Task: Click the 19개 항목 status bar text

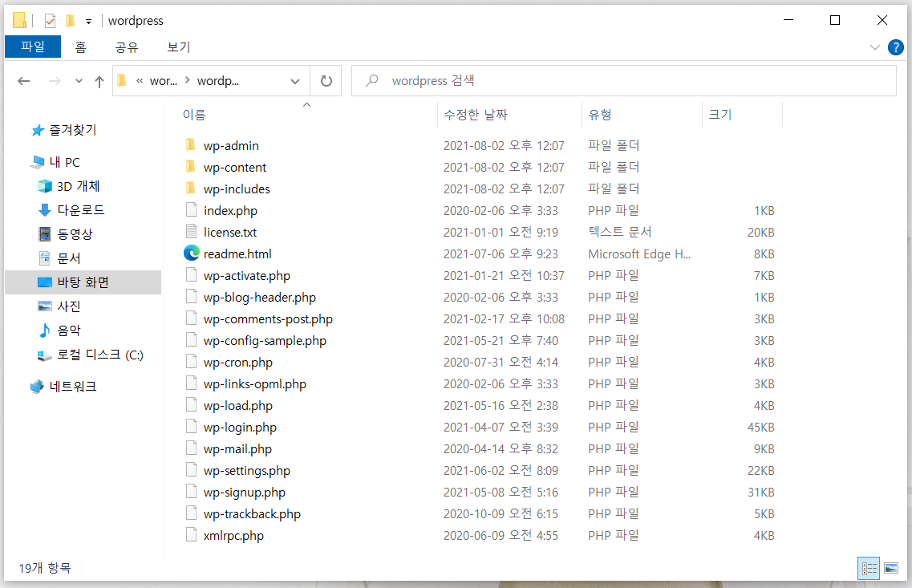Action: click(44, 568)
